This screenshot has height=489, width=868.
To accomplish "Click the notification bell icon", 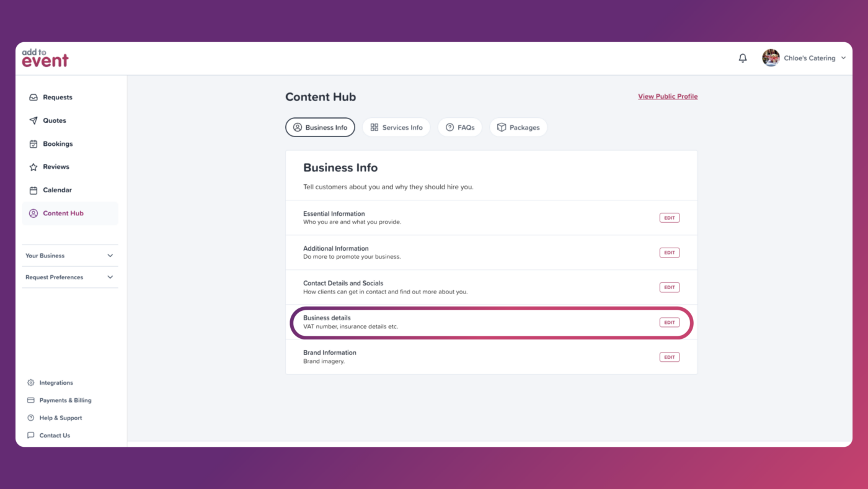I will click(742, 58).
